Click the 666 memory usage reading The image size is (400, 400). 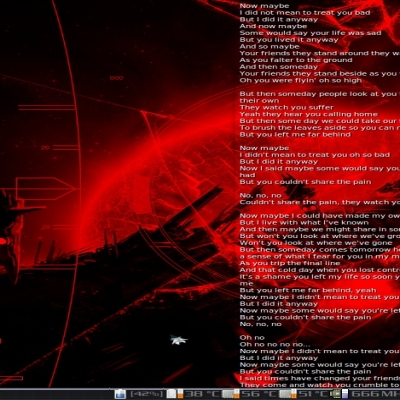coord(367,394)
